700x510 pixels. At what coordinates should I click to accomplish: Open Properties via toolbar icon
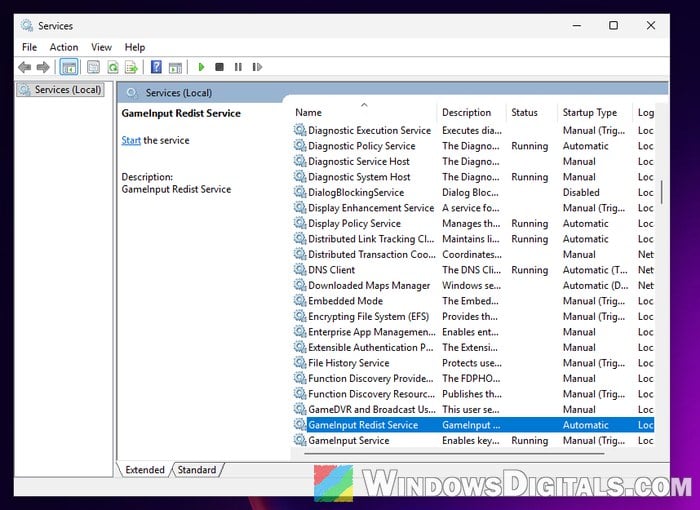click(93, 67)
